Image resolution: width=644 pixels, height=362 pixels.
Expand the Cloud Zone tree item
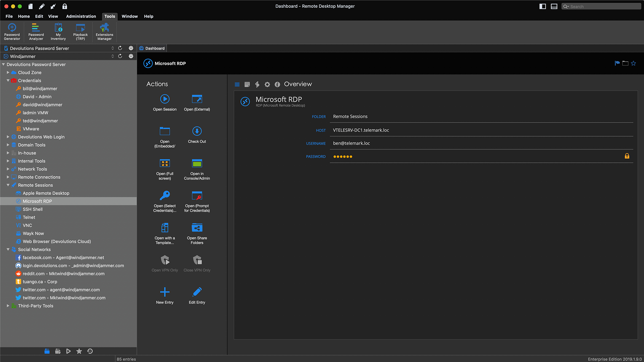coord(8,72)
